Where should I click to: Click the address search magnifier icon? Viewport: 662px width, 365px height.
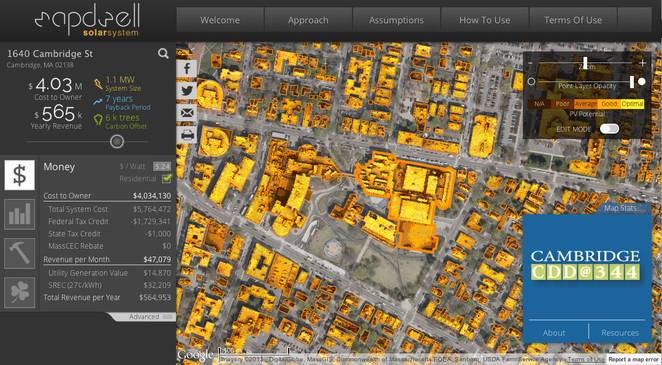click(x=163, y=54)
